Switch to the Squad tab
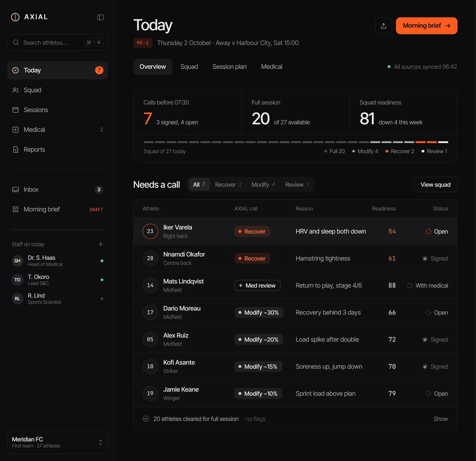The width and height of the screenshot is (476, 461). click(x=189, y=67)
